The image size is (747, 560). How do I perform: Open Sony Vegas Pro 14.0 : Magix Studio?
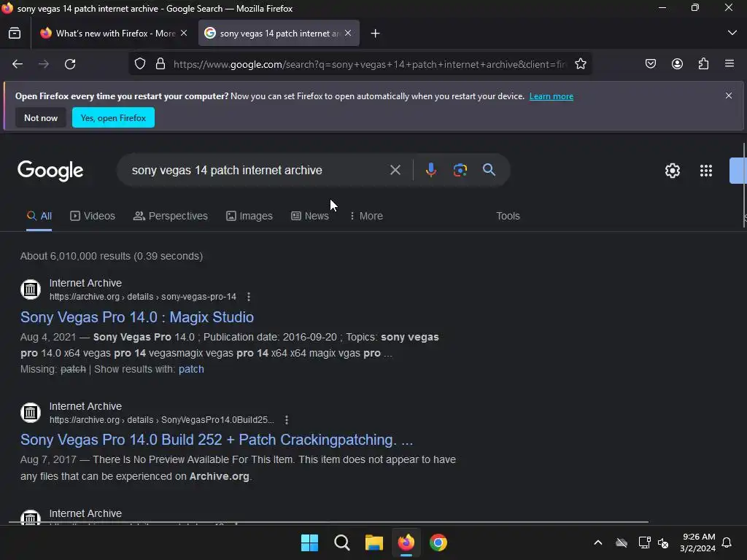pyautogui.click(x=137, y=317)
